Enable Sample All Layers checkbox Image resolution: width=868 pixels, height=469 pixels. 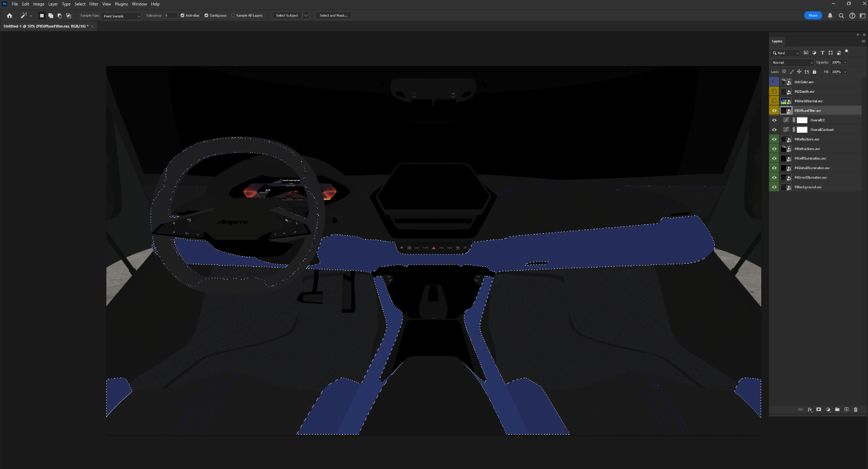pos(233,15)
